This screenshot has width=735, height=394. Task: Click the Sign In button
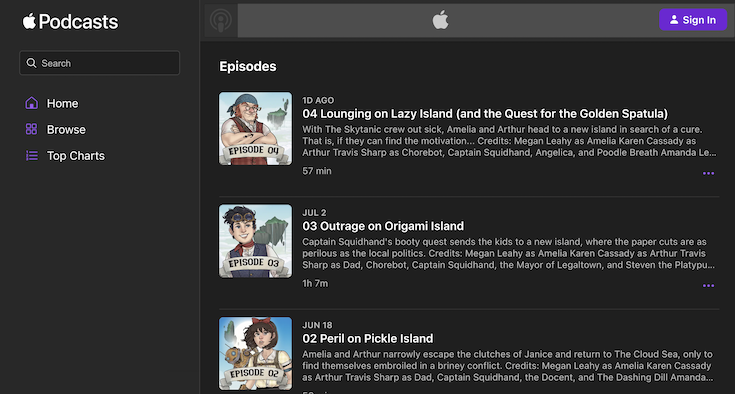click(693, 20)
